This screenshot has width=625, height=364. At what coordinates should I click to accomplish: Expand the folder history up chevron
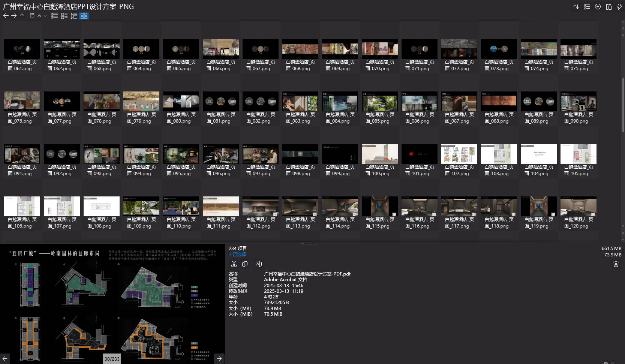click(x=39, y=16)
